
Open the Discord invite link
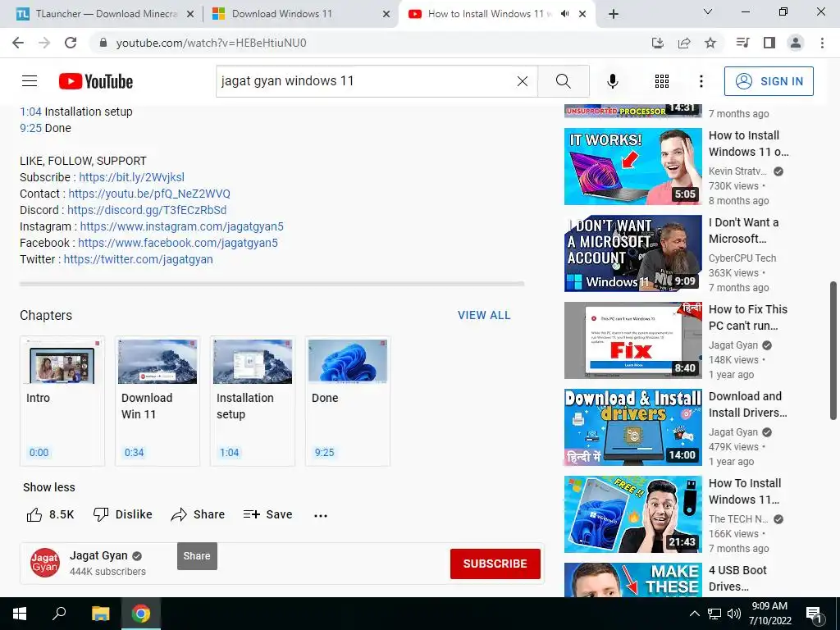point(147,210)
